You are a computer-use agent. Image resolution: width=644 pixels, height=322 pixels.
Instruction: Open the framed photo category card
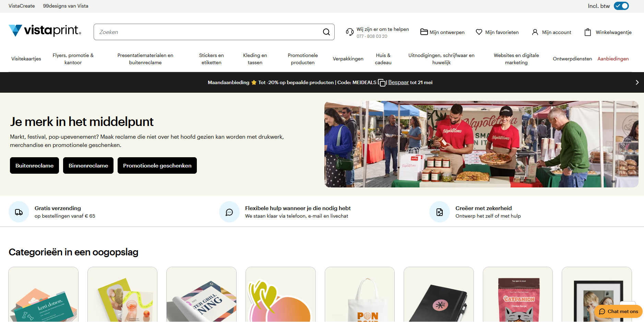597,295
